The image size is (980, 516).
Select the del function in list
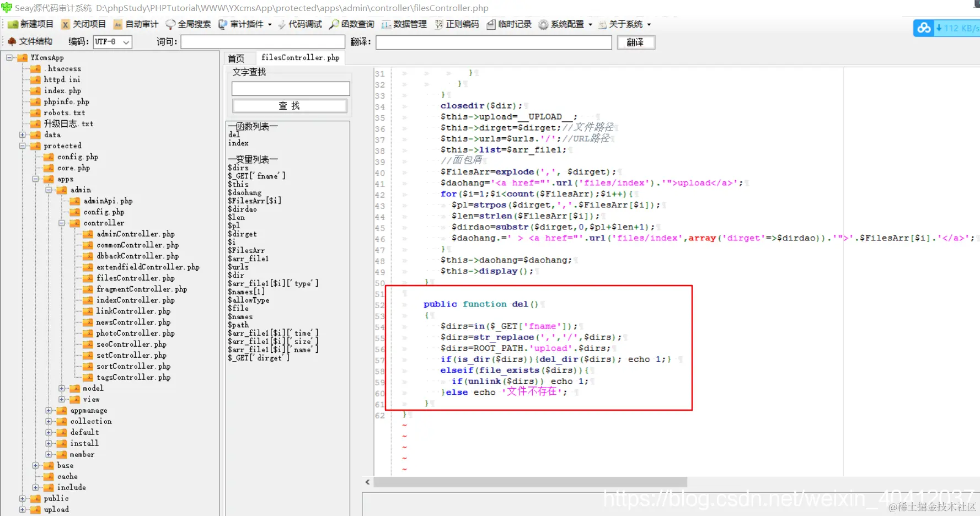(x=234, y=135)
